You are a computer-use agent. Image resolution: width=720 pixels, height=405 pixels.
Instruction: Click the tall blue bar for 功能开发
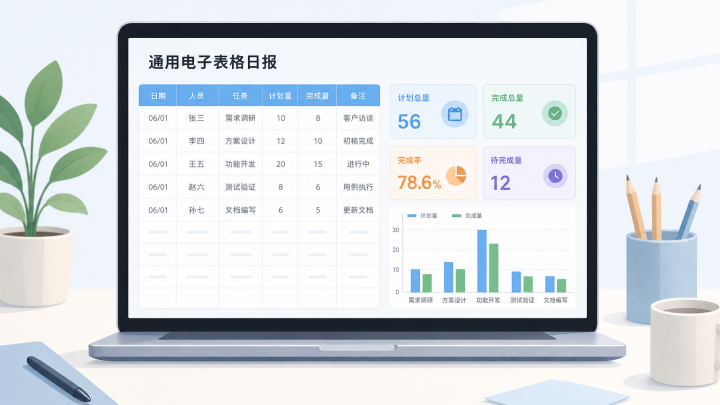482,261
